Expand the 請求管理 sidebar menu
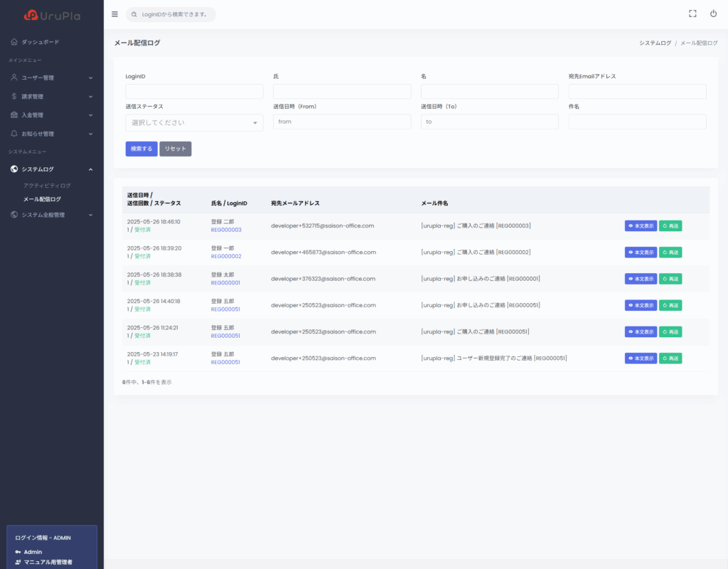Image resolution: width=728 pixels, height=569 pixels. coord(51,96)
